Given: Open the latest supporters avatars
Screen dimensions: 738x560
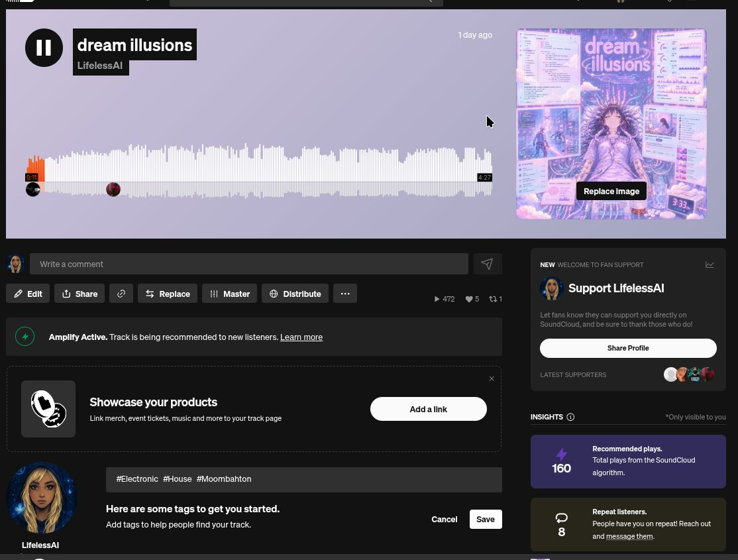Looking at the screenshot, I should coord(689,374).
